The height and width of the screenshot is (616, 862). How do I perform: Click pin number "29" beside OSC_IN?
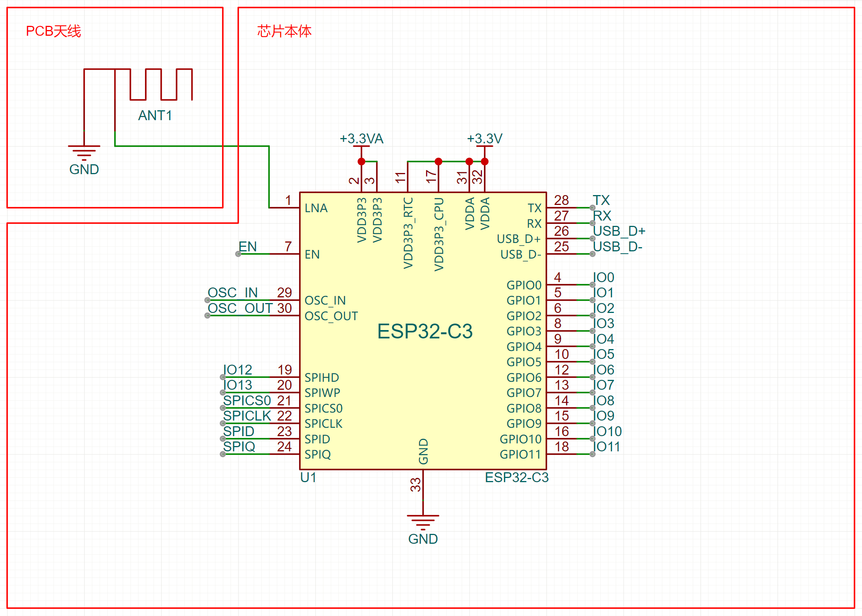pos(285,293)
